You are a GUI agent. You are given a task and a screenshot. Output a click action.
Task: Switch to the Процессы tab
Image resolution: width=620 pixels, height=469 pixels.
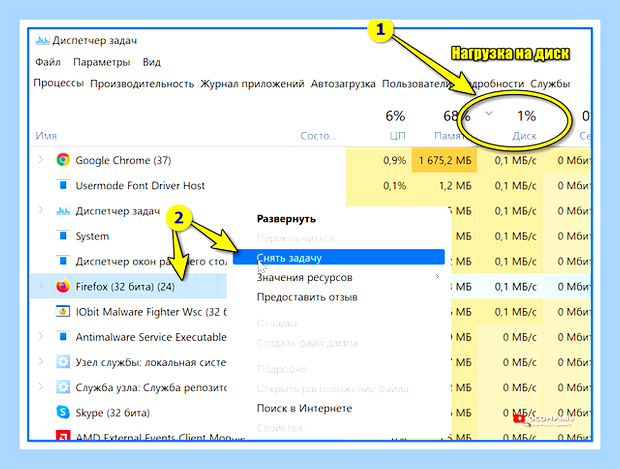coord(59,83)
